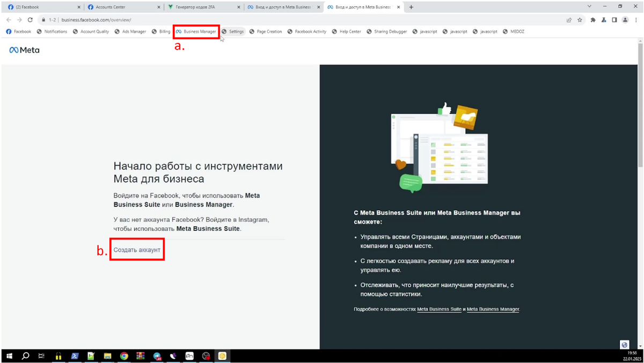Image resolution: width=644 pixels, height=363 pixels.
Task: Open the Chrome profile avatar
Action: click(625, 20)
